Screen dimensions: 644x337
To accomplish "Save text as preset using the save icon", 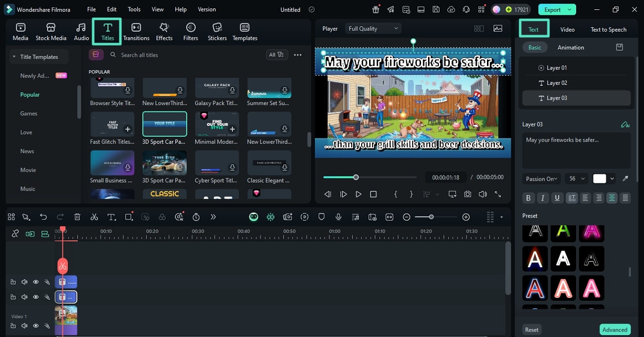I will [619, 47].
